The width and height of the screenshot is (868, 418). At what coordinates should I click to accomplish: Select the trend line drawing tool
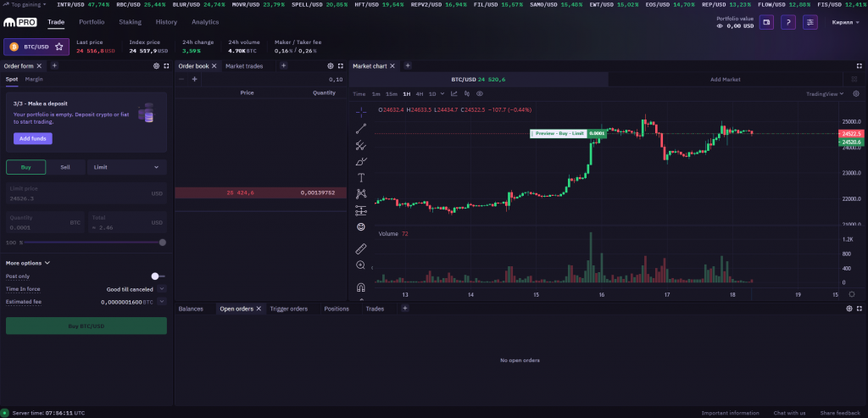point(361,129)
